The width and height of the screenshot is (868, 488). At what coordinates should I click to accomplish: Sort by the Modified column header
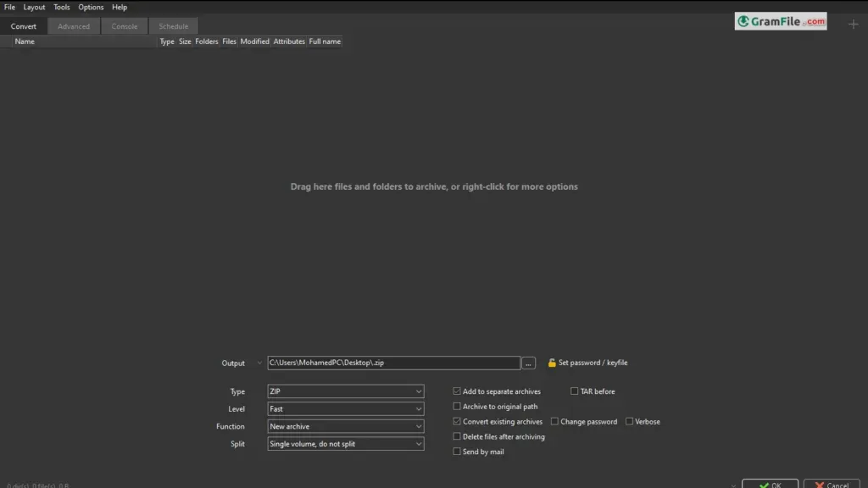click(254, 42)
